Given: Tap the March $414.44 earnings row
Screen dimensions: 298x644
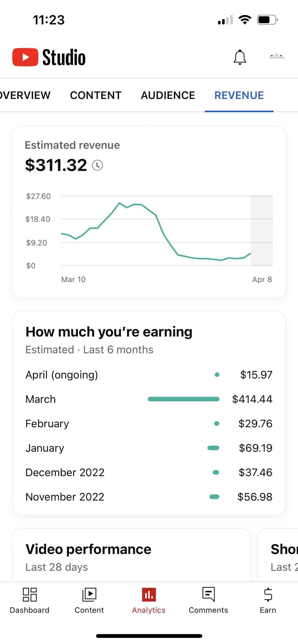Looking at the screenshot, I should [x=149, y=399].
